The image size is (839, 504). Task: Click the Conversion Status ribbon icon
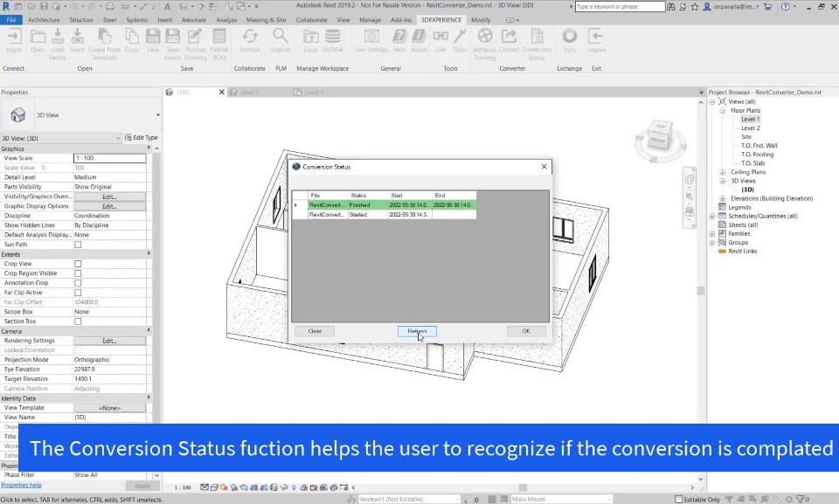[x=537, y=45]
